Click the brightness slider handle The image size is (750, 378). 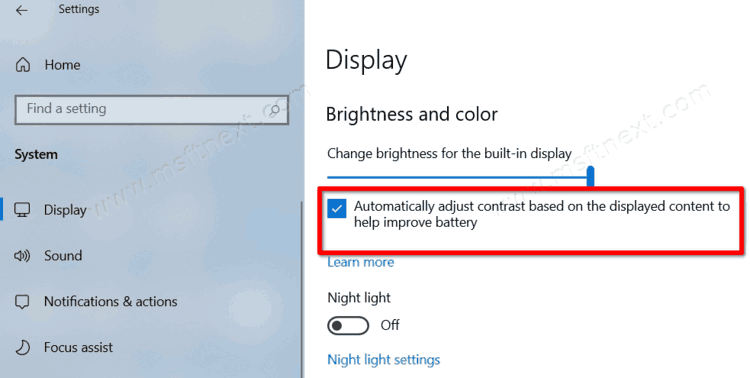[591, 176]
